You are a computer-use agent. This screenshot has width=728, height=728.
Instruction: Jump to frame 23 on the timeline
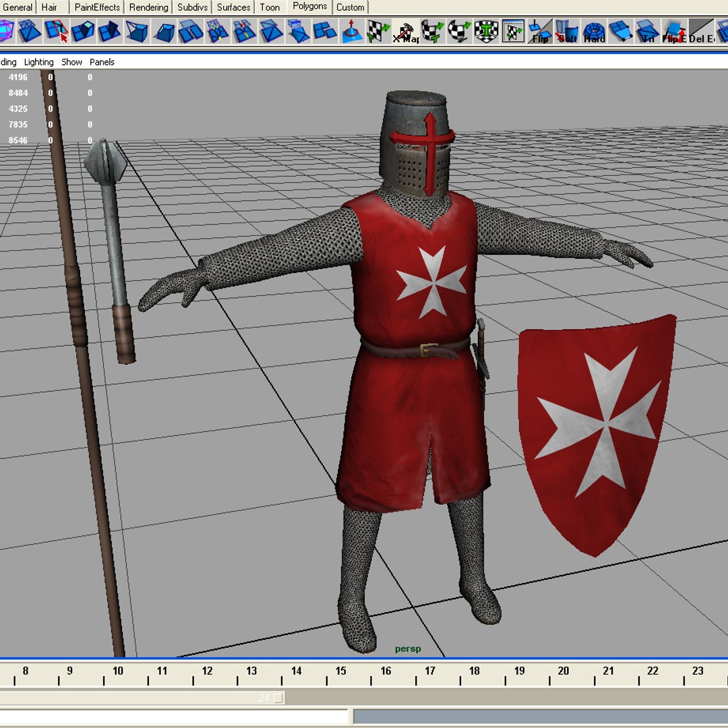click(698, 671)
